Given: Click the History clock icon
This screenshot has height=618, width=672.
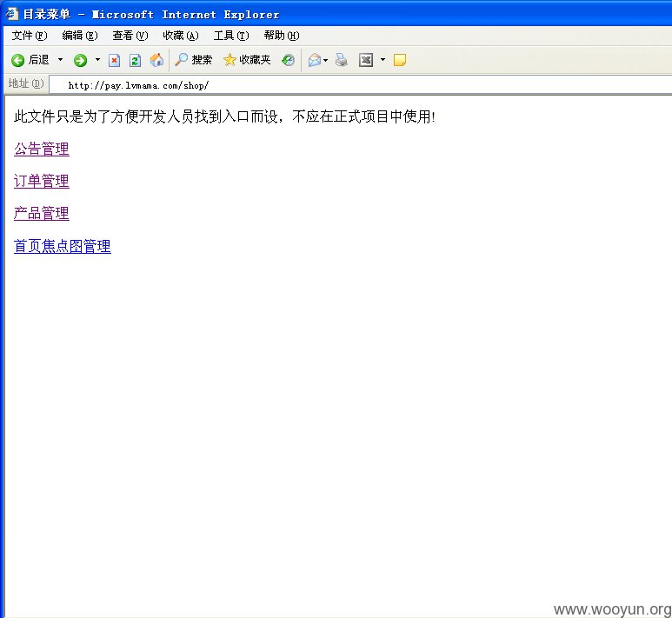Looking at the screenshot, I should tap(288, 60).
